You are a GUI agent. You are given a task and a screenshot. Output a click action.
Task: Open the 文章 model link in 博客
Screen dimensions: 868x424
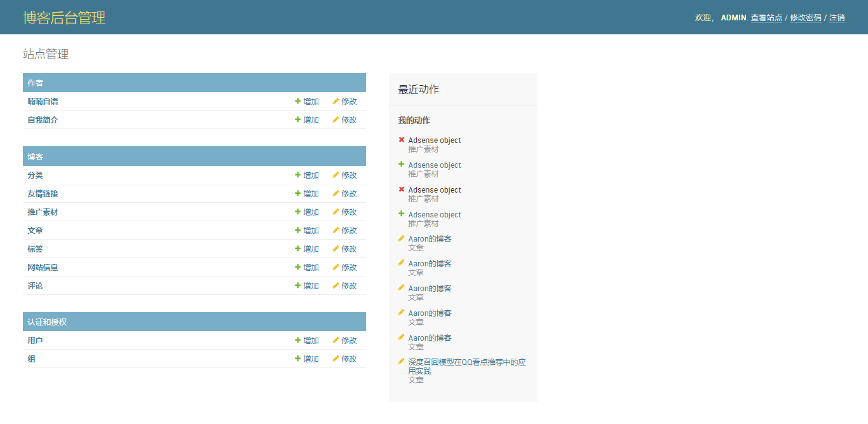pos(35,230)
